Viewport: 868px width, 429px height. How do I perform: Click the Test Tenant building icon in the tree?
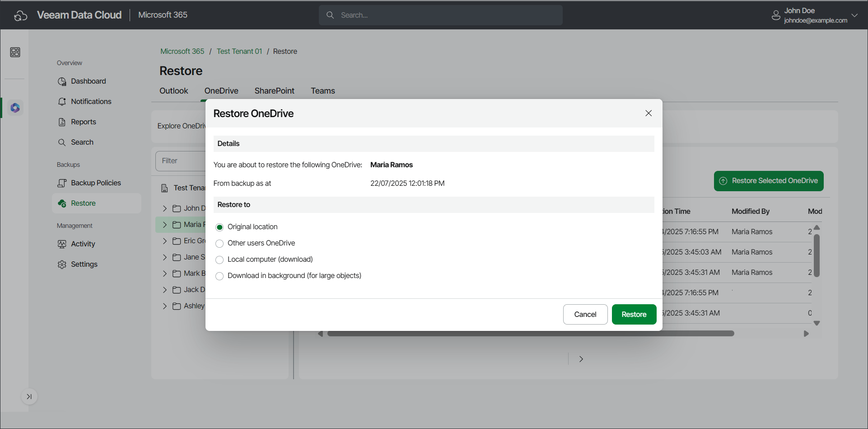[164, 188]
